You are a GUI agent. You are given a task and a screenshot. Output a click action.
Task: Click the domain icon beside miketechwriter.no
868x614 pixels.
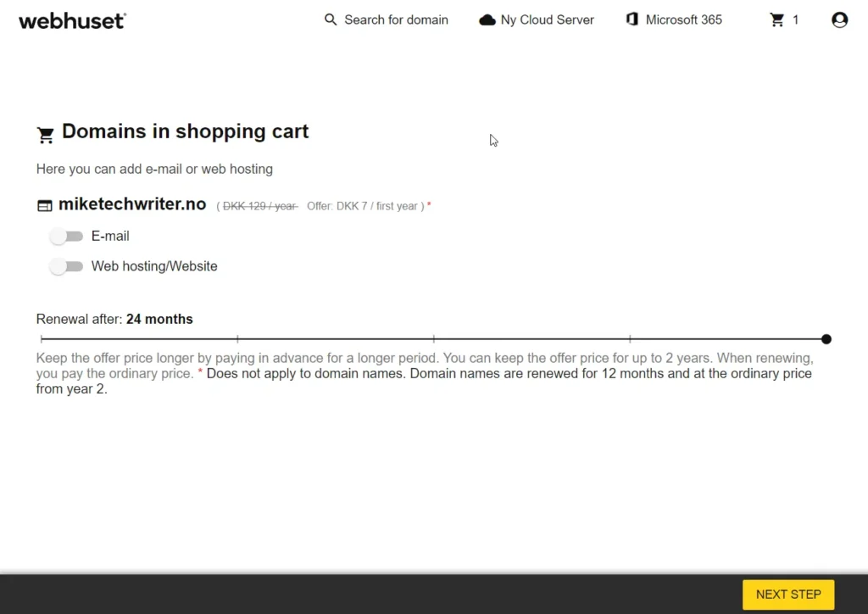pyautogui.click(x=44, y=205)
